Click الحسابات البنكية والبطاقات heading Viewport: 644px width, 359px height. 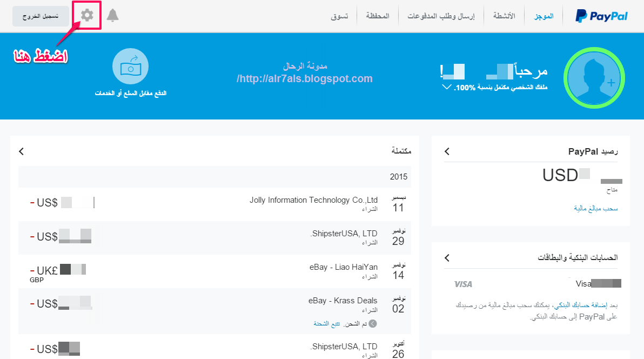(x=578, y=257)
